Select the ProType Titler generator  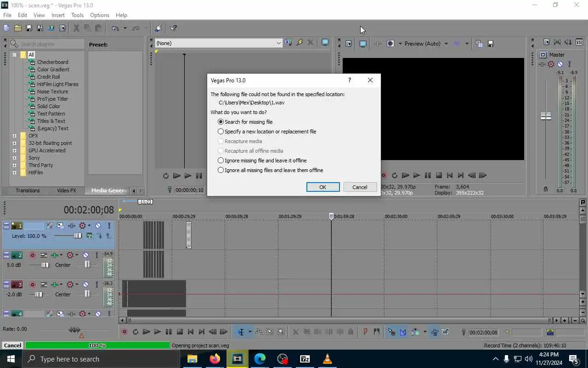[x=52, y=99]
